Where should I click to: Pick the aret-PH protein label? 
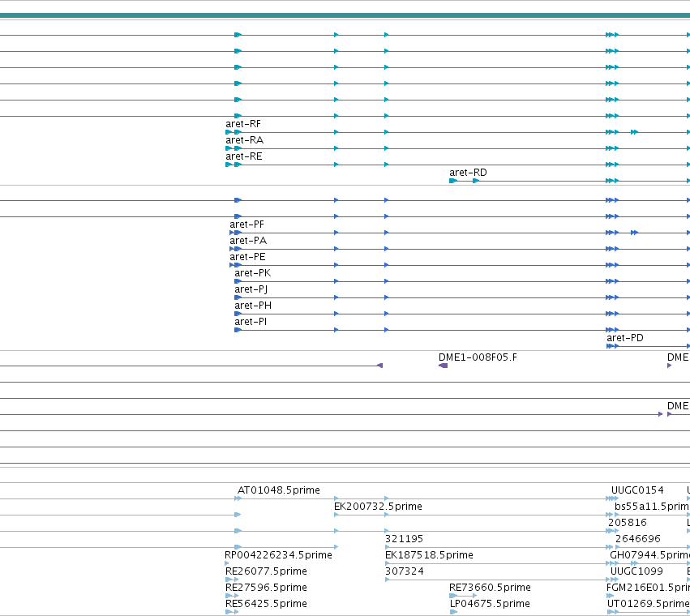coord(253,306)
